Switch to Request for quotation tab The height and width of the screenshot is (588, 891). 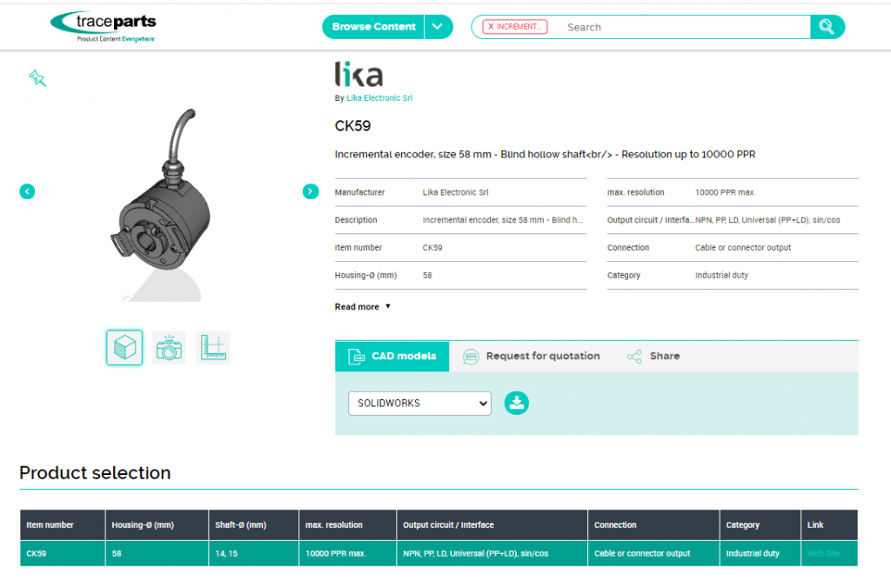pyautogui.click(x=532, y=357)
